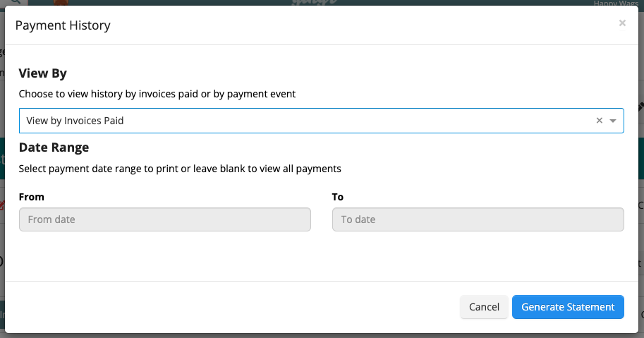Click the To label
644x338 pixels.
[338, 197]
